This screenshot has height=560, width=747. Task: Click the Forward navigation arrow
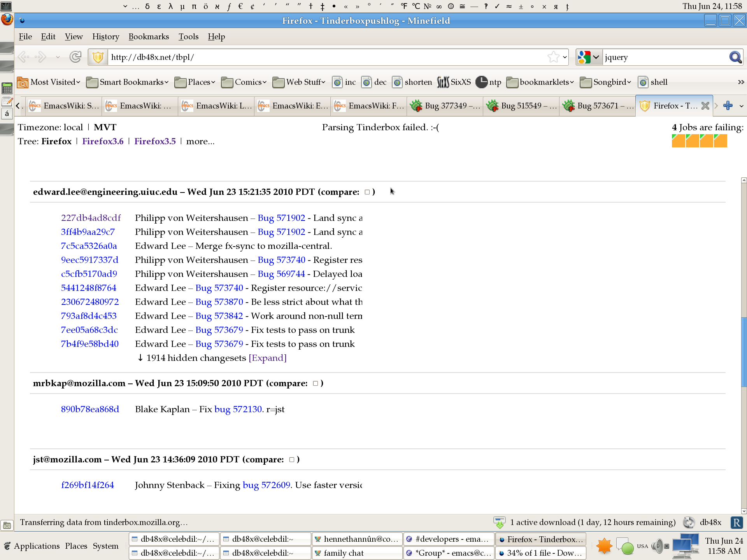[x=40, y=57]
